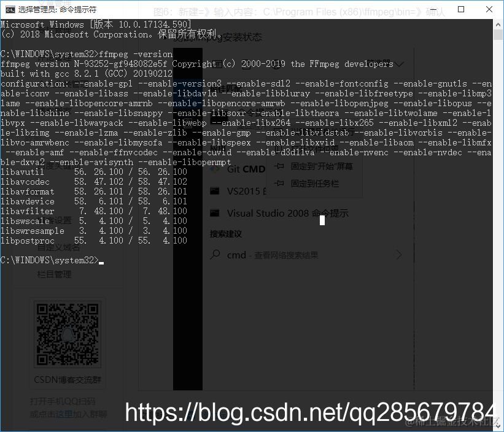504x432 pixels.
Task: Click the Git CMD app icon
Action: point(215,169)
